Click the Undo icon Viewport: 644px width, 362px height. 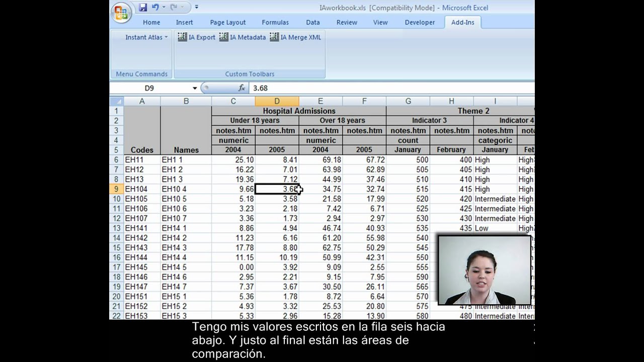(x=155, y=7)
